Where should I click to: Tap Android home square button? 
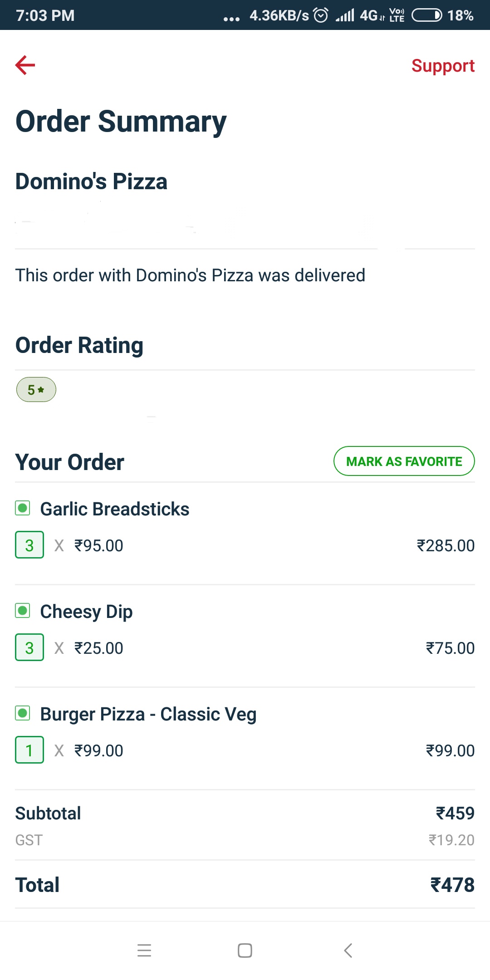245,951
